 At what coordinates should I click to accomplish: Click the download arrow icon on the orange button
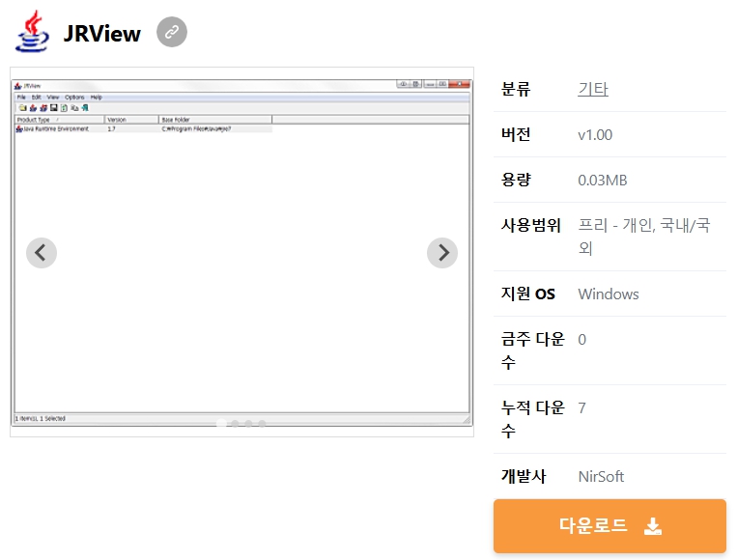653,526
